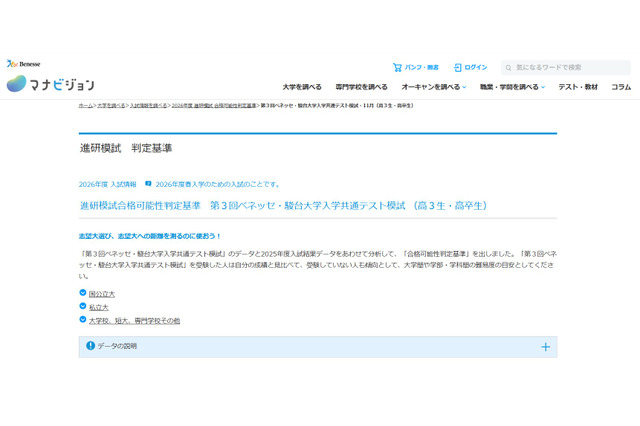Open the オーキャンを調べる dropdown menu
The image size is (640, 426).
click(433, 87)
